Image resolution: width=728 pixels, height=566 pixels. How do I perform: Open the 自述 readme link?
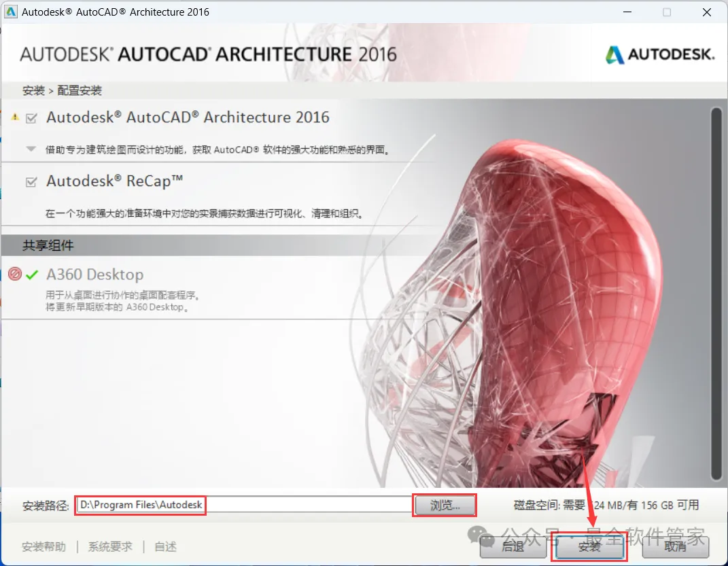pyautogui.click(x=165, y=547)
